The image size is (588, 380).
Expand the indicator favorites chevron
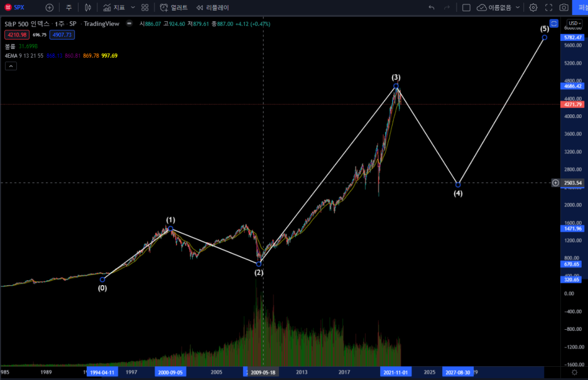tap(133, 8)
